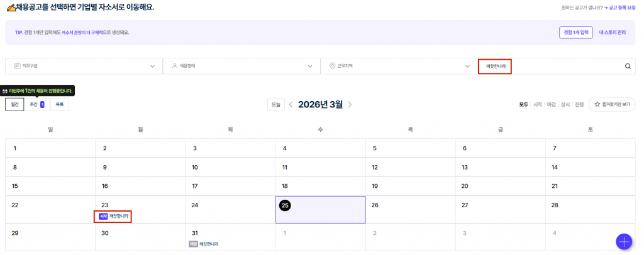
Task: Filter by 마감 postings
Action: 551,104
